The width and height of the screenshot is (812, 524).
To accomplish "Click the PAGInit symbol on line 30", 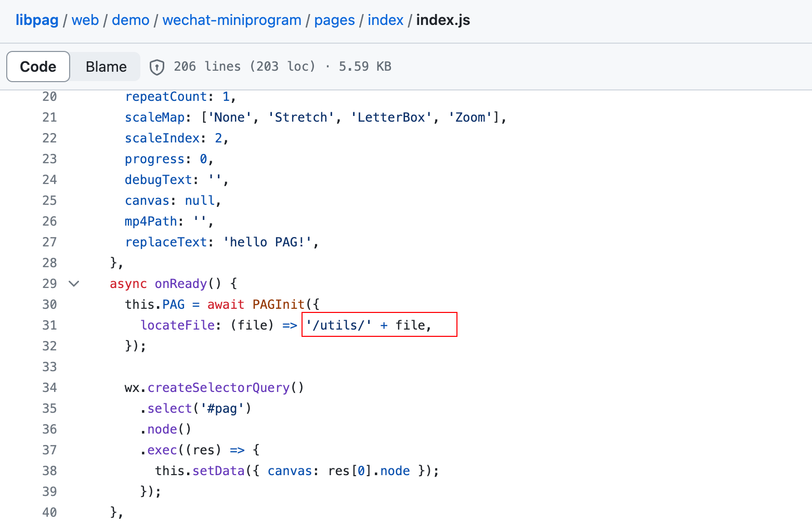I will (279, 304).
